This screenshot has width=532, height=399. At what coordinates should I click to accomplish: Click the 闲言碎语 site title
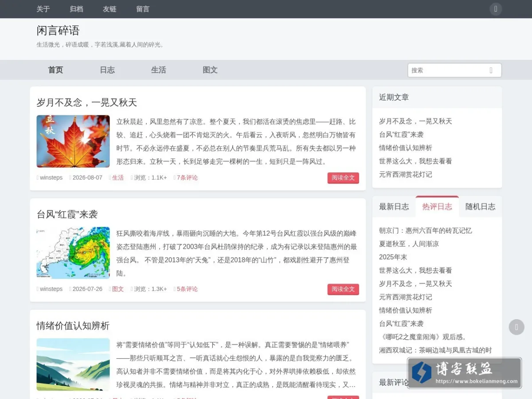tap(58, 31)
